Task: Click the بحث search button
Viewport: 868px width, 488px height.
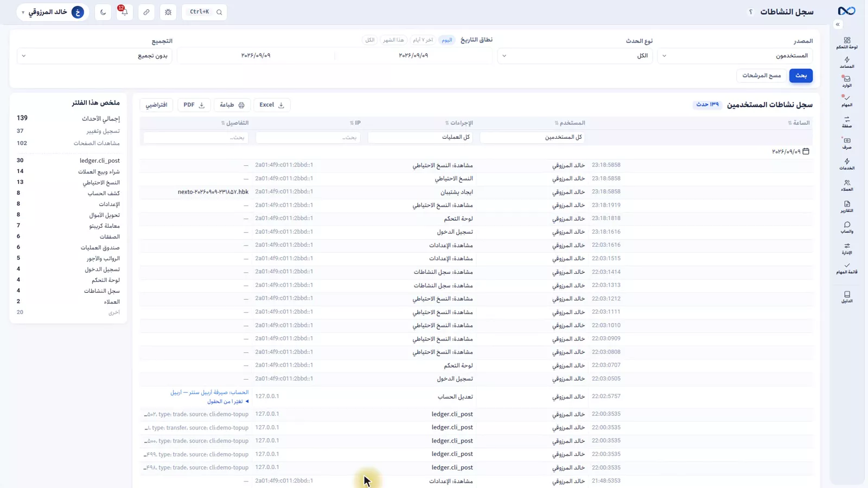Action: point(801,75)
